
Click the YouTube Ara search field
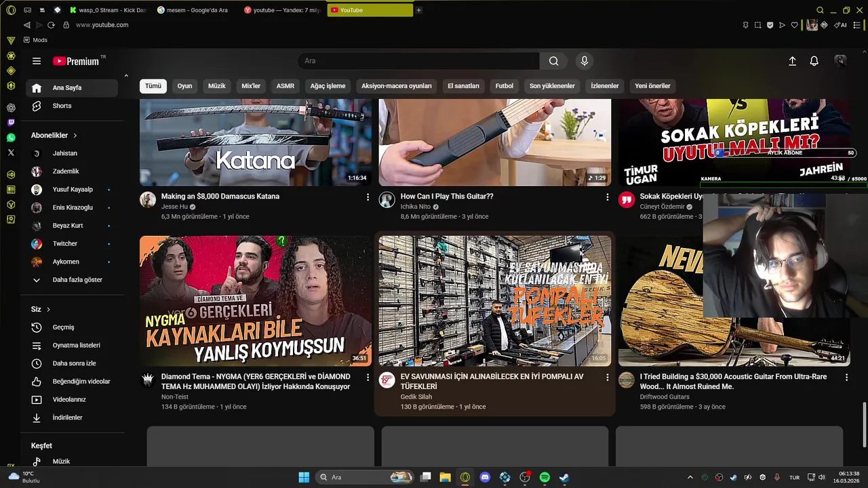click(418, 61)
